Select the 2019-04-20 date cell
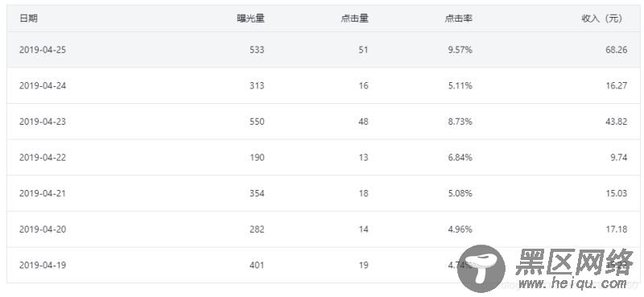 tap(43, 229)
